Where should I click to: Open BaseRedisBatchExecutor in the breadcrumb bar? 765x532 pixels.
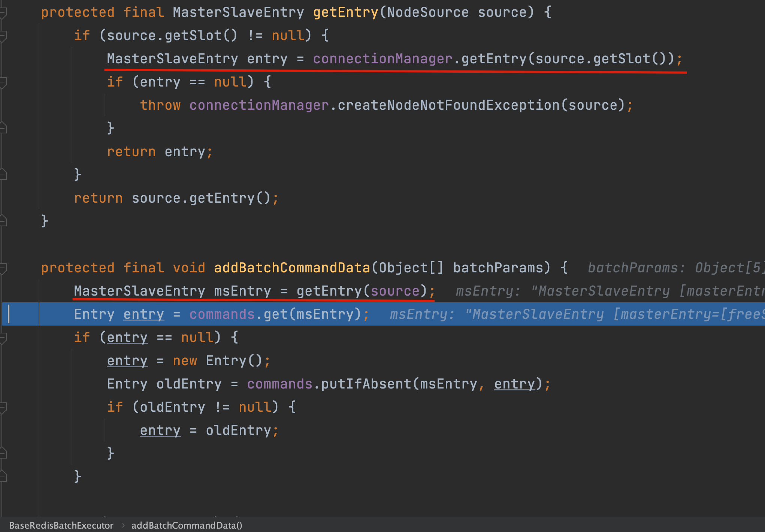pos(61,525)
